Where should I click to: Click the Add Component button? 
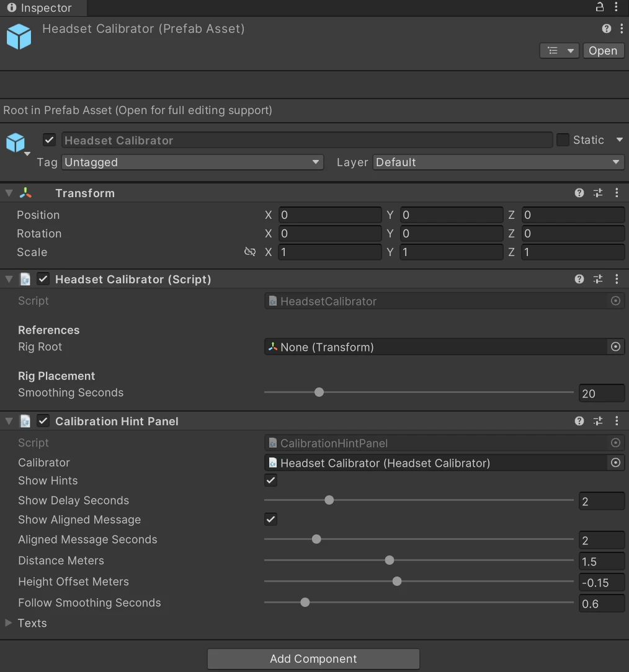pos(313,659)
